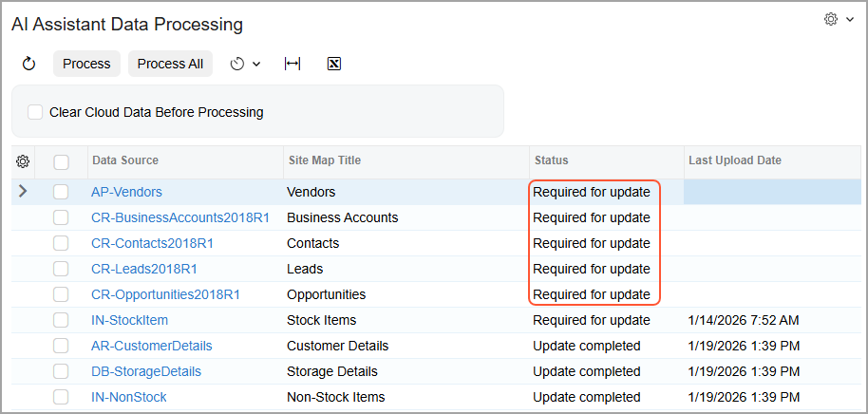This screenshot has width=868, height=414.
Task: Click the Fit to Screen columns icon
Action: [292, 64]
